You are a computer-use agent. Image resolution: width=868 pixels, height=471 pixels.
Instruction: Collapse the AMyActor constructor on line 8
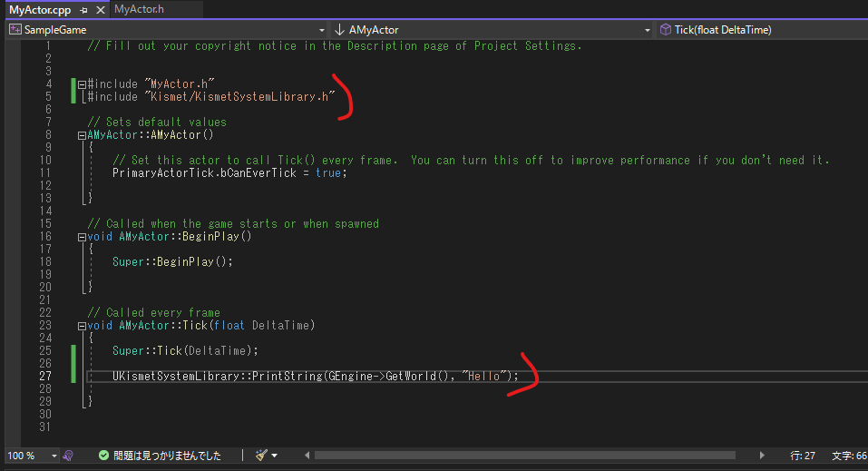click(82, 135)
